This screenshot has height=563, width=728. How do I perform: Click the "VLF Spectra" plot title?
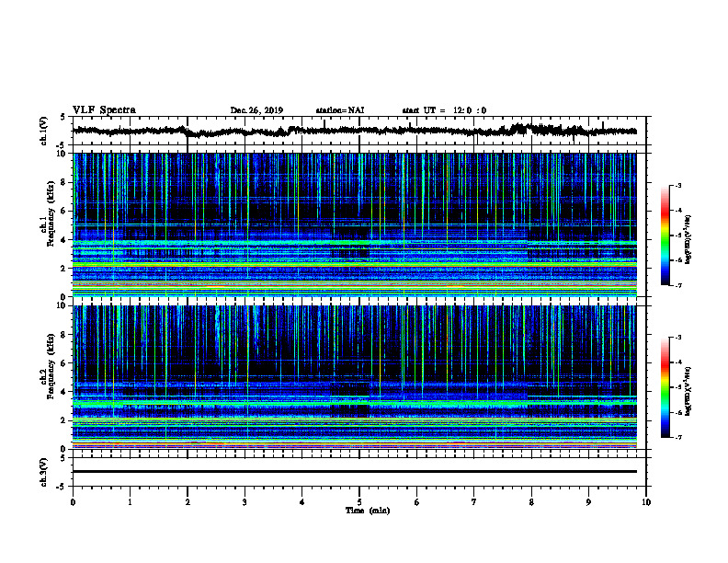104,110
